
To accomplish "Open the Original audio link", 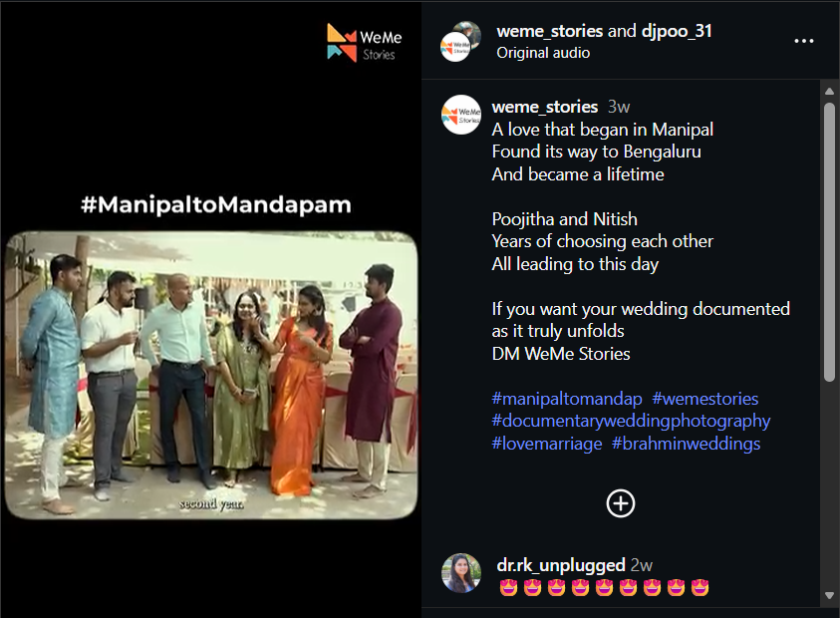I will [543, 53].
